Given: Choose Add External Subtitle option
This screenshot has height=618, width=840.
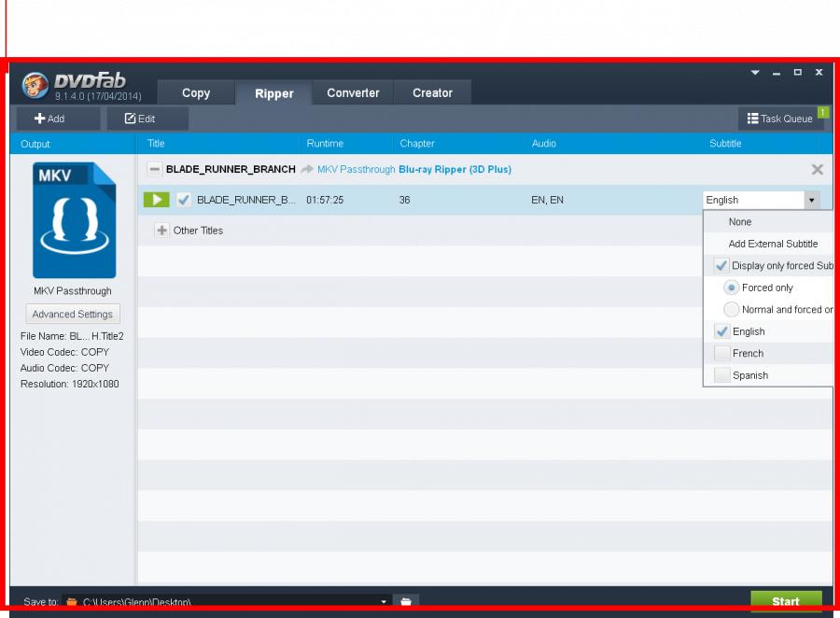Looking at the screenshot, I should [773, 244].
